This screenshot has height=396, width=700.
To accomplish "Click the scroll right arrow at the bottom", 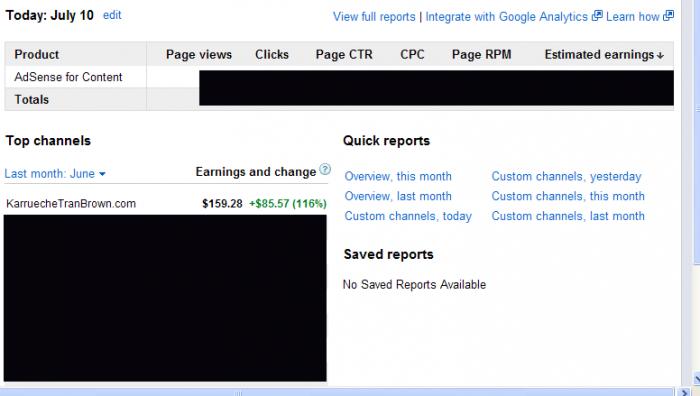I will (x=684, y=392).
